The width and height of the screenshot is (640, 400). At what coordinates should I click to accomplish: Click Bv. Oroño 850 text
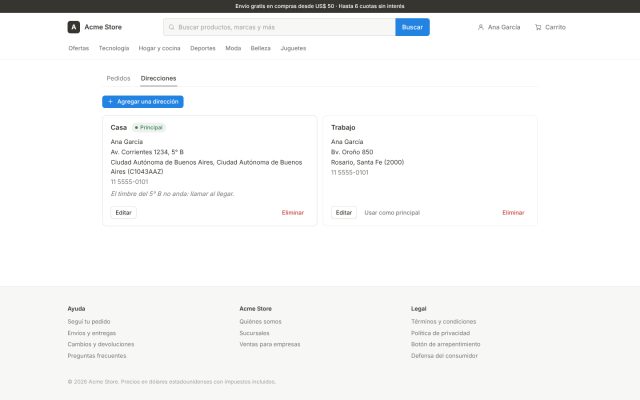point(352,152)
